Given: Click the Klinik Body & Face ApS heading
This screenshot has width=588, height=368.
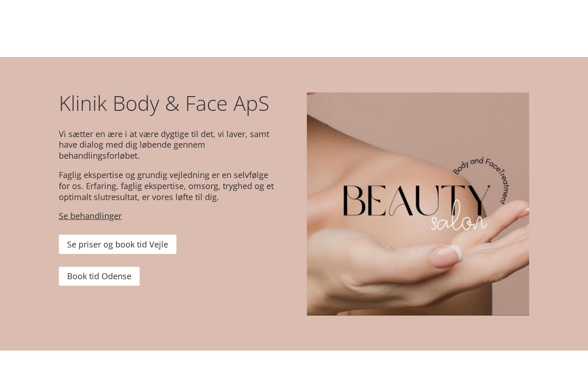Looking at the screenshot, I should tap(164, 103).
